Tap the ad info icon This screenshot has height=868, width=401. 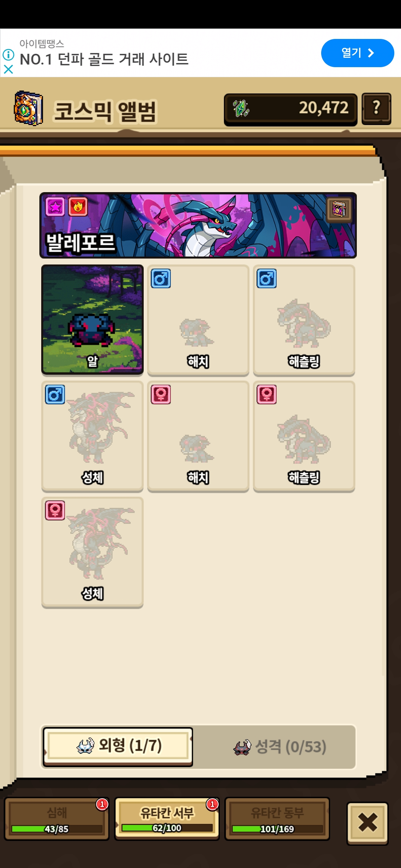tap(8, 55)
